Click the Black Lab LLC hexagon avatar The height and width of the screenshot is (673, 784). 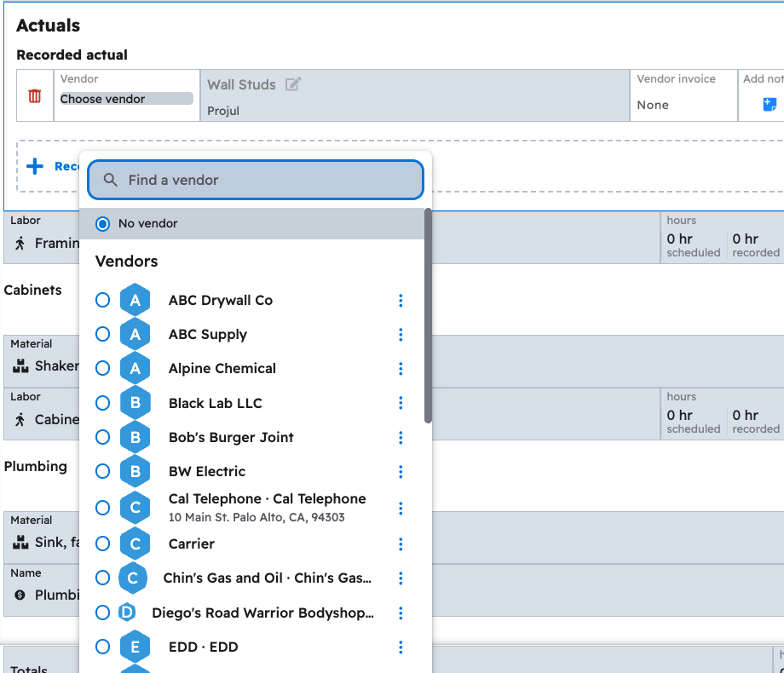pyautogui.click(x=135, y=403)
